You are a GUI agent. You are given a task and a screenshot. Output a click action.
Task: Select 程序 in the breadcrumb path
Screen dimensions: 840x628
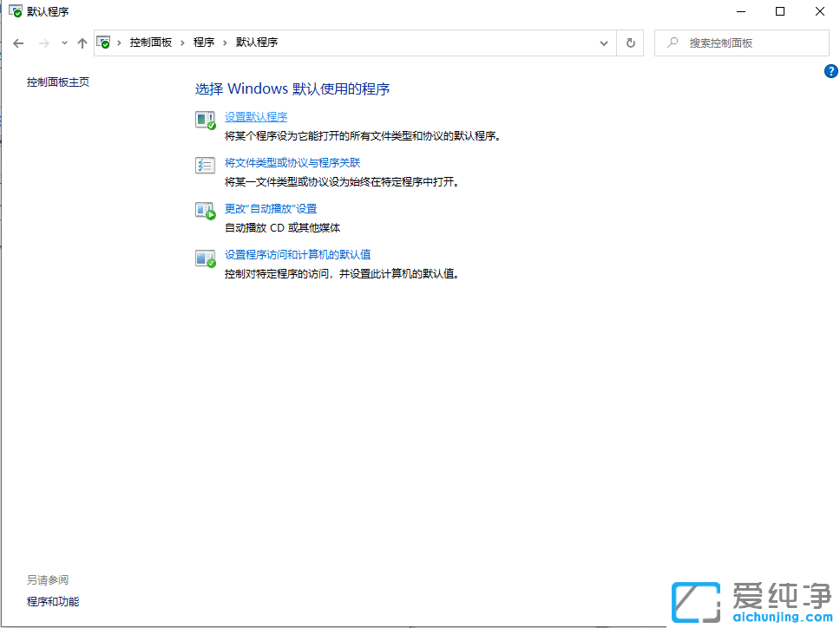point(205,42)
